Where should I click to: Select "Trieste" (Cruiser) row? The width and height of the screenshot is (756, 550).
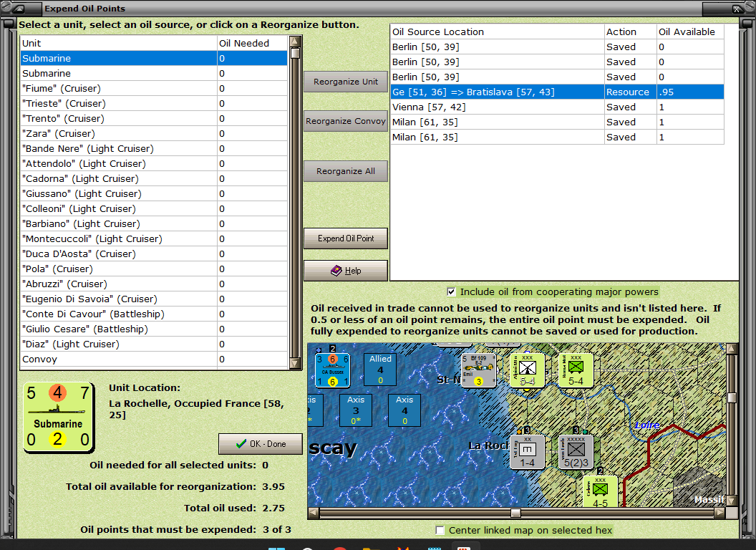pyautogui.click(x=154, y=103)
